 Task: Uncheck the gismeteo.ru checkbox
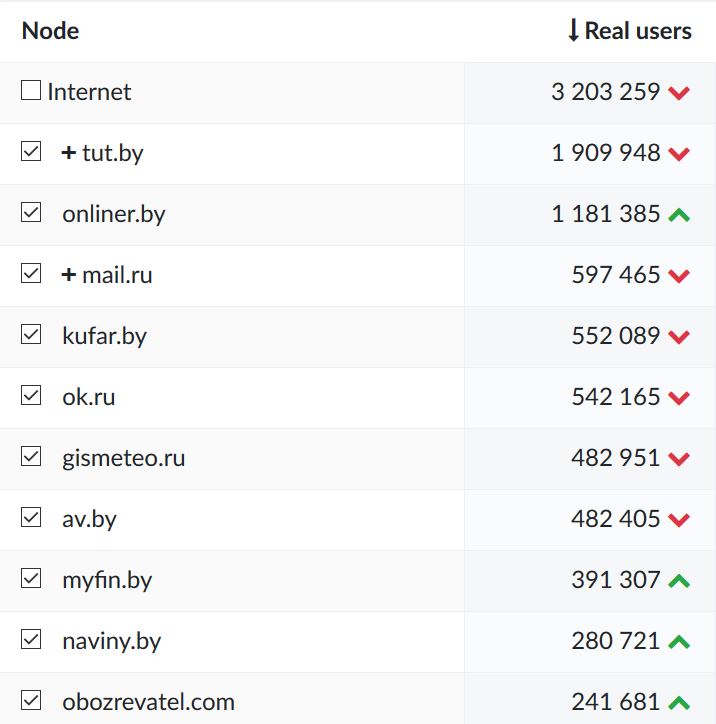[31, 456]
